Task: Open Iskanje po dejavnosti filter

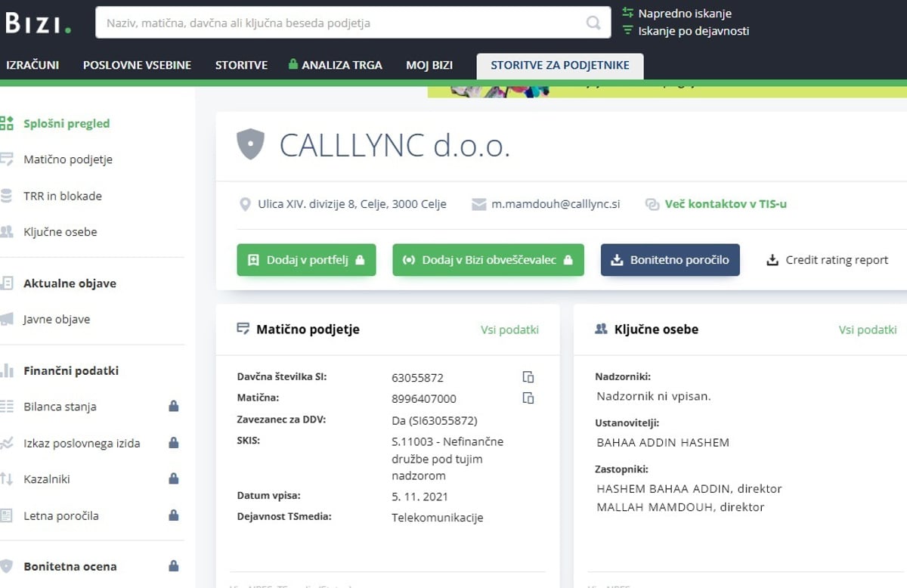Action: pos(693,31)
